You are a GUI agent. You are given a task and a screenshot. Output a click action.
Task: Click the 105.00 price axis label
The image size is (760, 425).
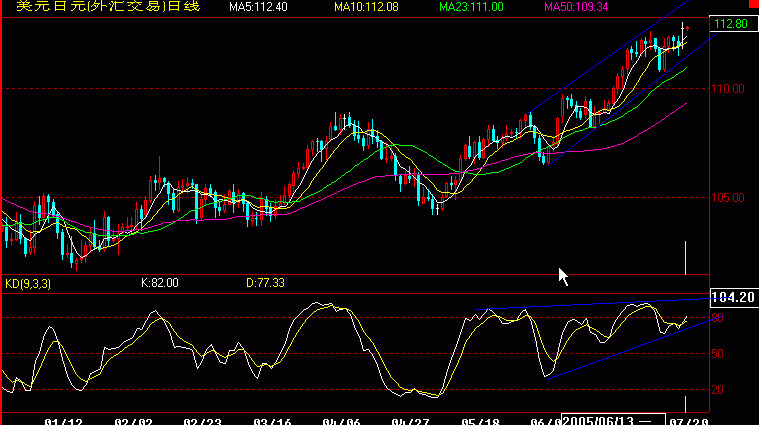[728, 198]
